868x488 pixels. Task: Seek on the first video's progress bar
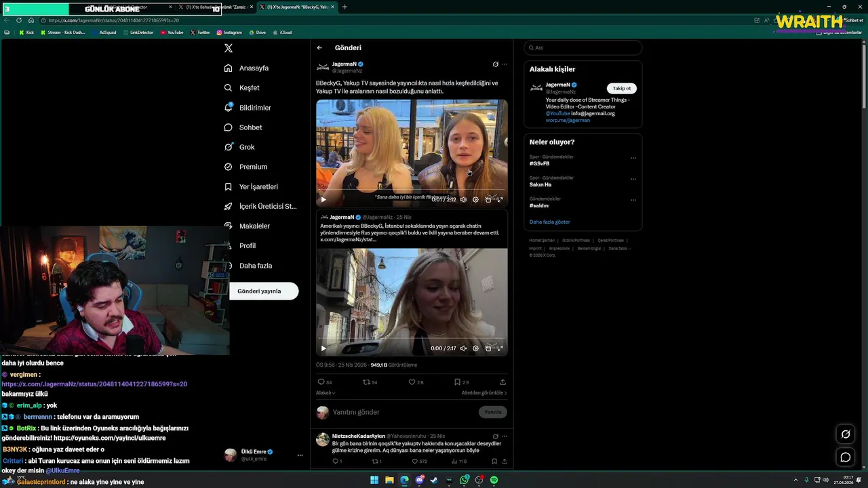(412, 190)
